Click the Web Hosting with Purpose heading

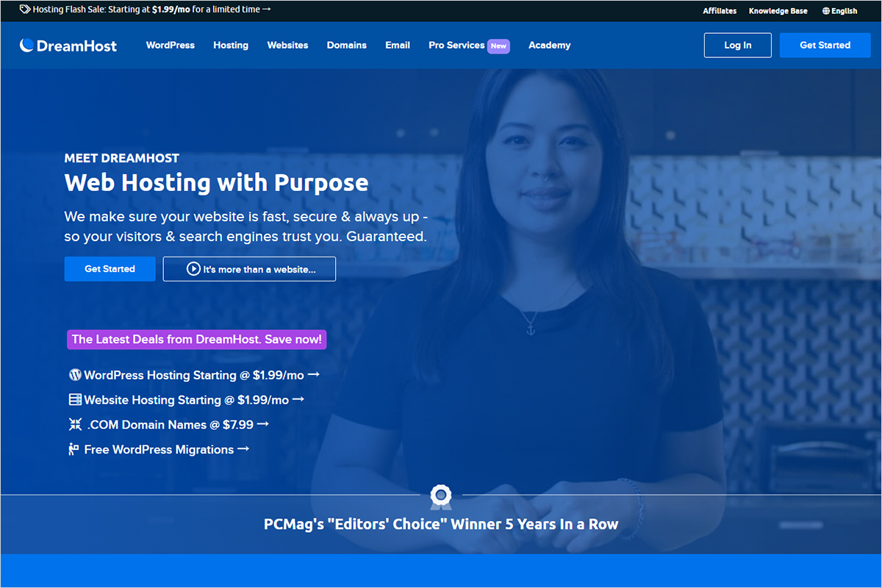click(217, 182)
